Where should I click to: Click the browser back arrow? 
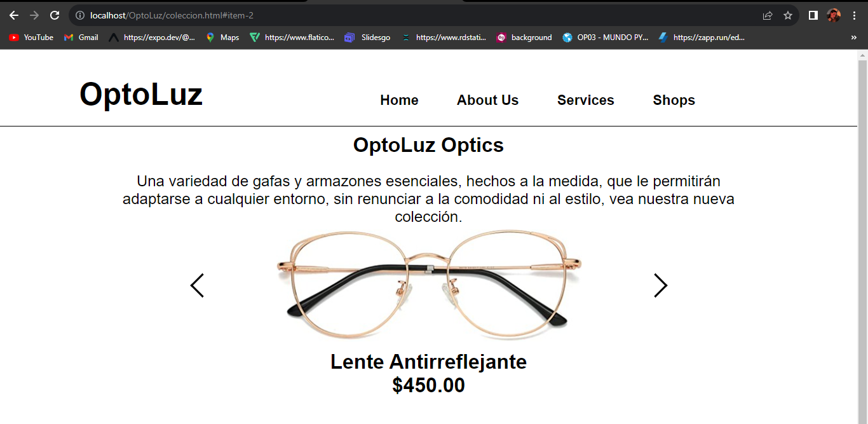click(x=14, y=15)
